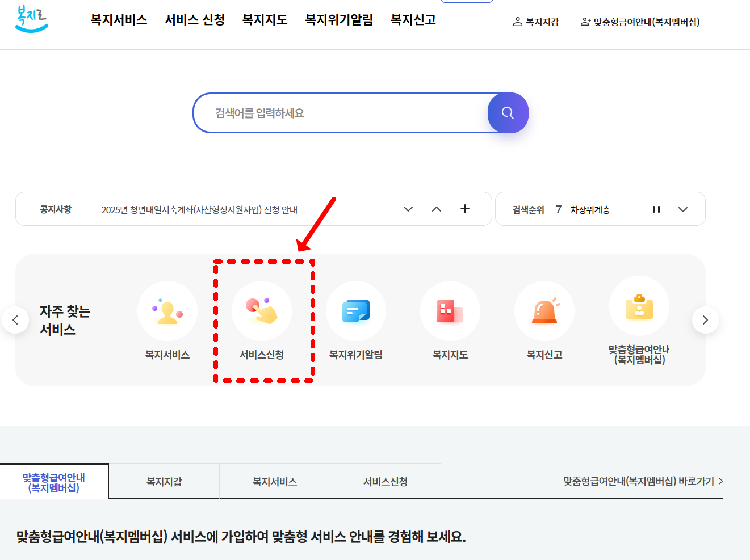Switch to the 복지지갑 tab
The width and height of the screenshot is (750, 560).
coord(164,481)
